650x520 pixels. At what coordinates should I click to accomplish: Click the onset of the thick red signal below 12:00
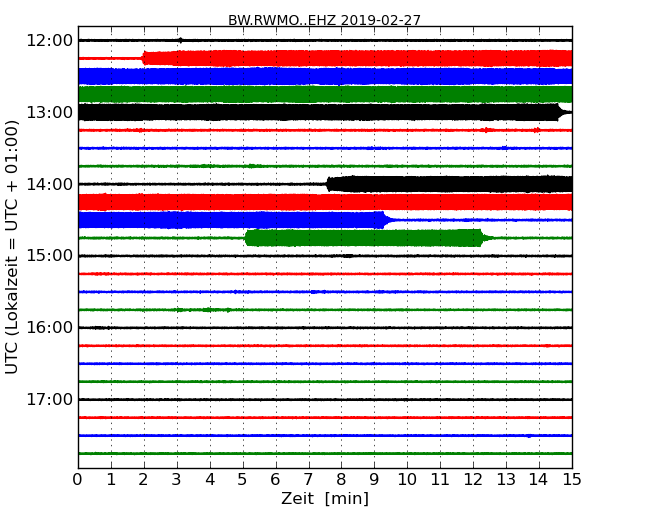point(144,58)
